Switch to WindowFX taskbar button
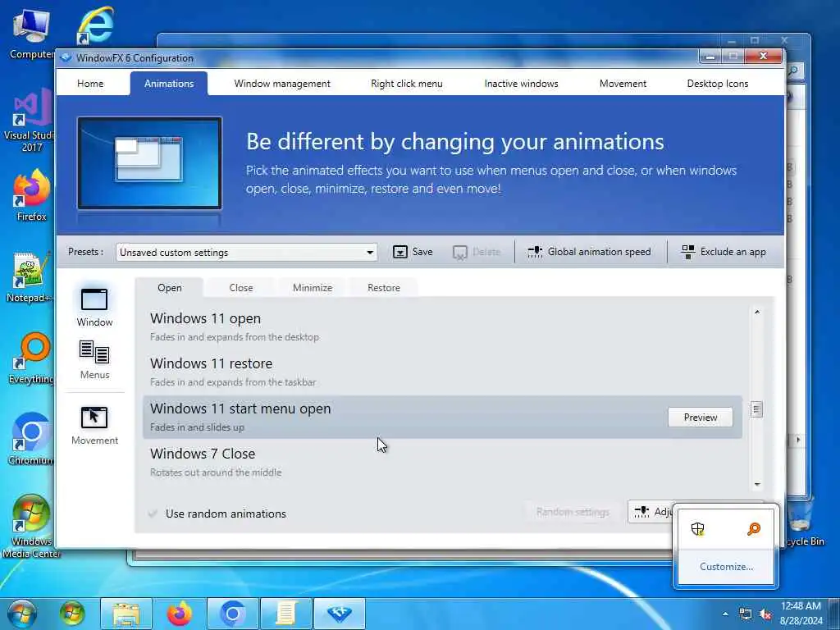The height and width of the screenshot is (630, 840). (339, 614)
